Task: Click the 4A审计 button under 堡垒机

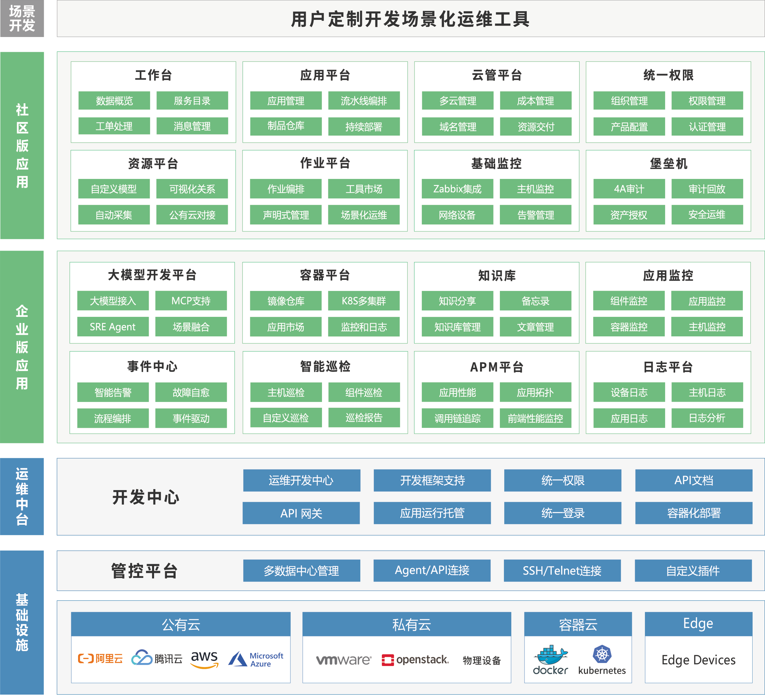Action: click(629, 189)
